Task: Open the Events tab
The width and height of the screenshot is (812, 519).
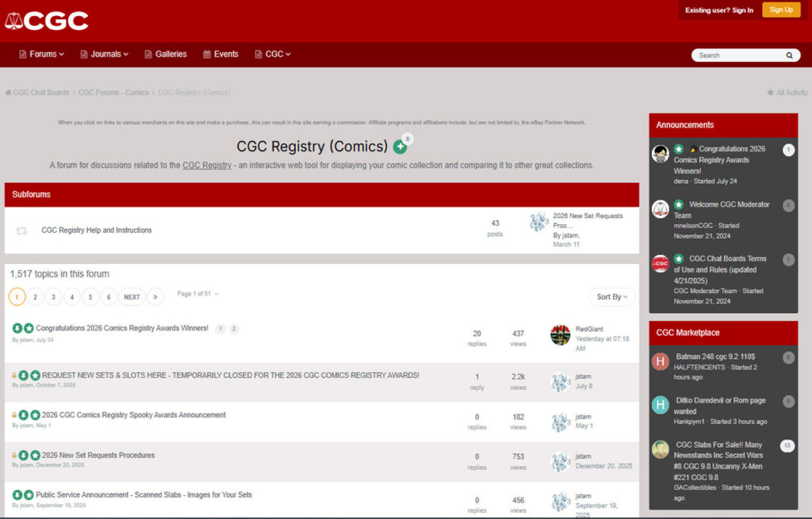Action: 220,55
